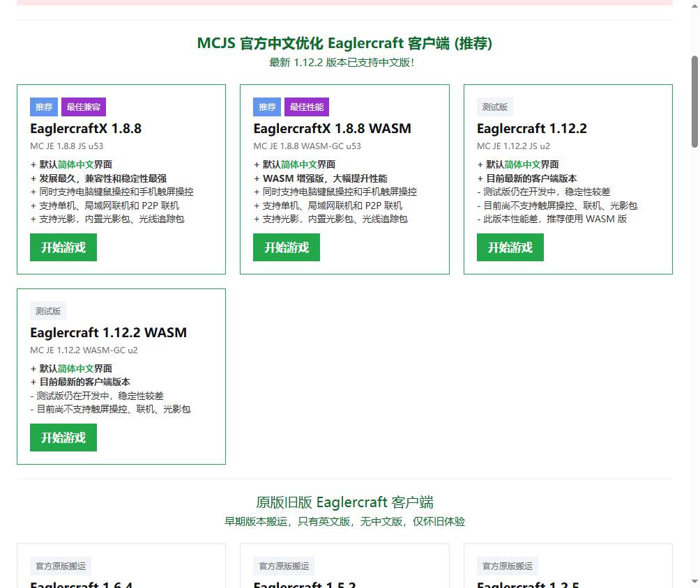Screen dimensions: 700x588
Task: Click WASM 增强版，大幅提升性能 feature line
Action: tap(321, 178)
